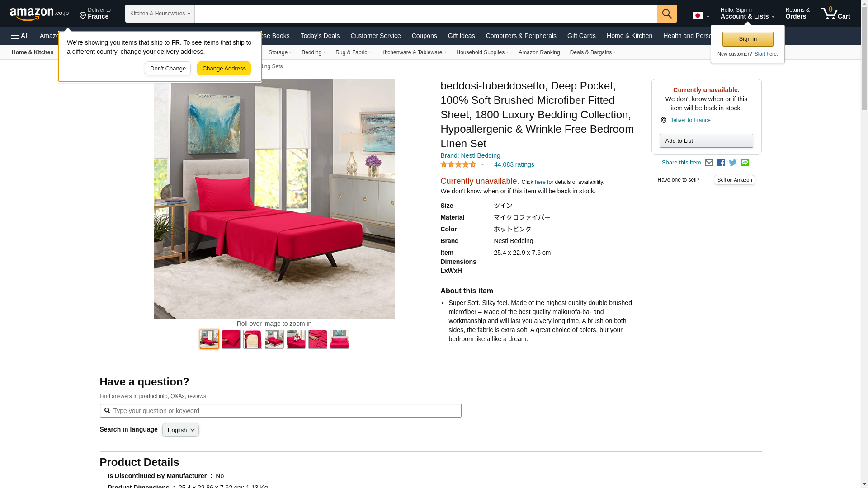This screenshot has width=868, height=488.
Task: Open the All hamburger menu
Action: (20, 36)
